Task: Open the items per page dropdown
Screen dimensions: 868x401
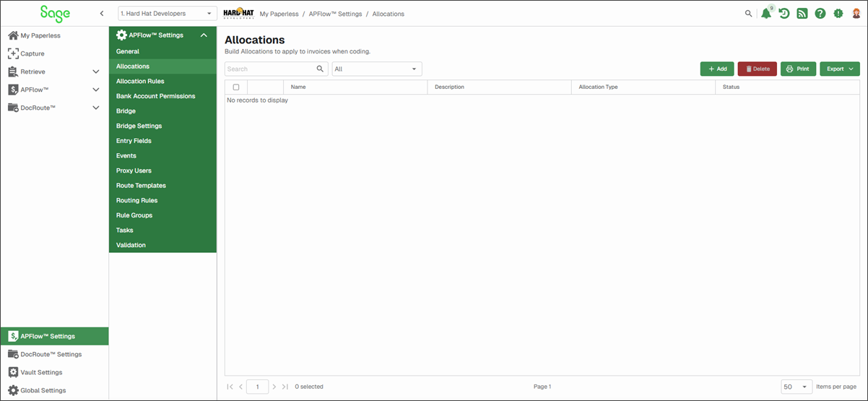Action: pyautogui.click(x=797, y=387)
